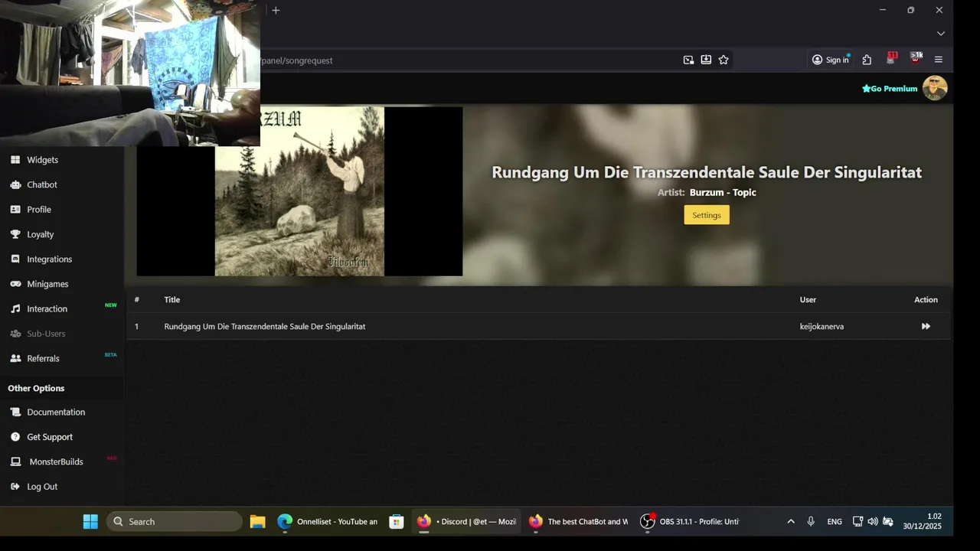Click extension icon with badge 11
980x551 pixels.
tap(891, 59)
